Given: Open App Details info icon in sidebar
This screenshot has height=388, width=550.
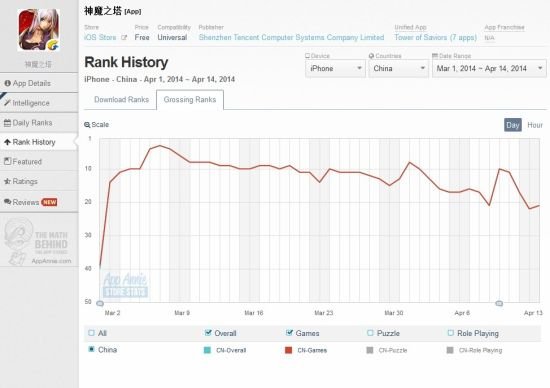Looking at the screenshot, I should (7, 83).
